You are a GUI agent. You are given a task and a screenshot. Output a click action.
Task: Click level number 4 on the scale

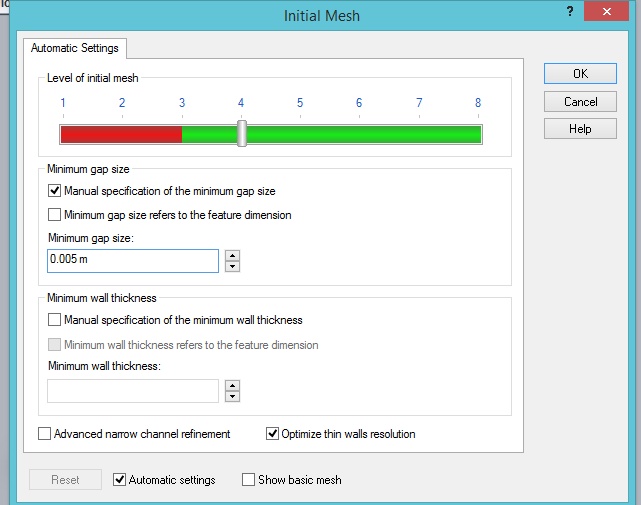click(241, 103)
